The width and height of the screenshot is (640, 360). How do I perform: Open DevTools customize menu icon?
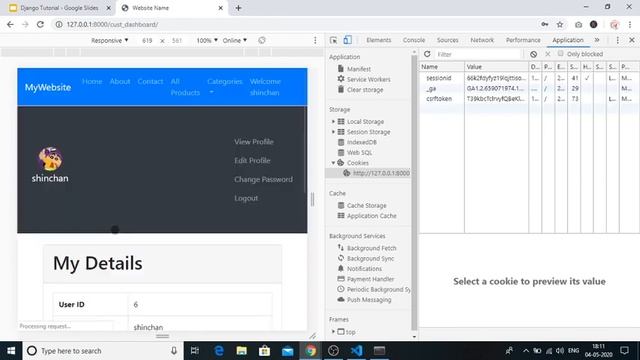(x=618, y=40)
